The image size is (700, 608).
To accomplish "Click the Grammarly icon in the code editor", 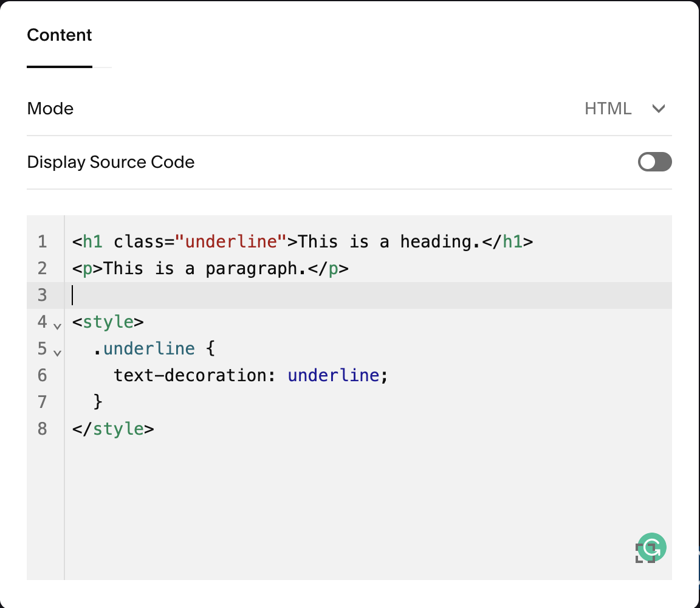I will click(x=653, y=546).
